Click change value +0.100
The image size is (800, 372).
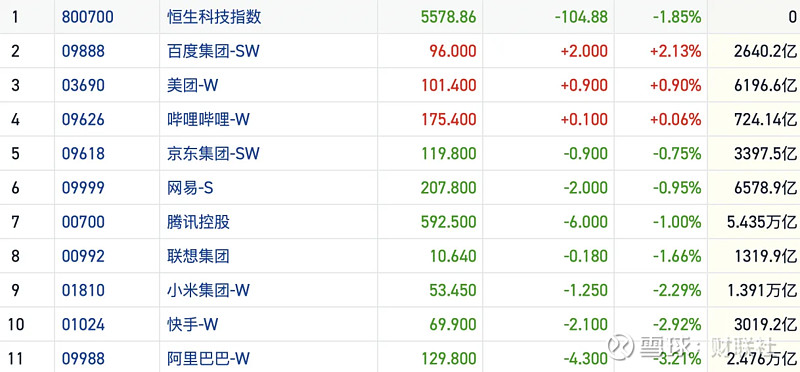[x=584, y=119]
